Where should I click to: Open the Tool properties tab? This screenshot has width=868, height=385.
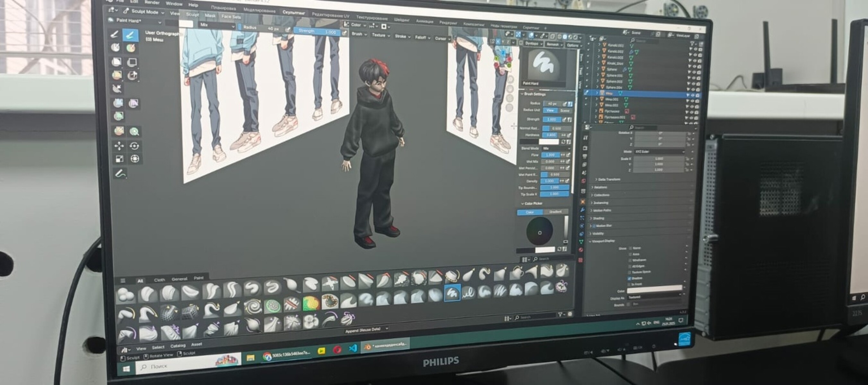pyautogui.click(x=585, y=137)
